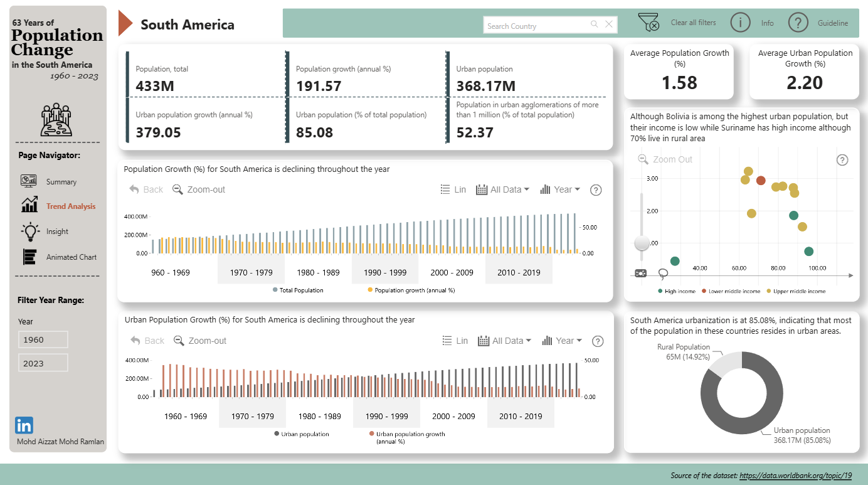
Task: Open the Guideline question mark icon
Action: (798, 23)
